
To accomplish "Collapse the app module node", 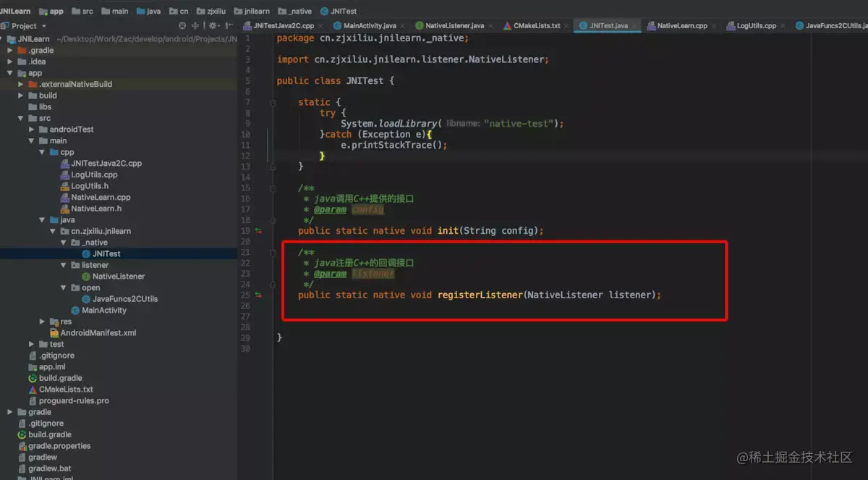I will (10, 73).
